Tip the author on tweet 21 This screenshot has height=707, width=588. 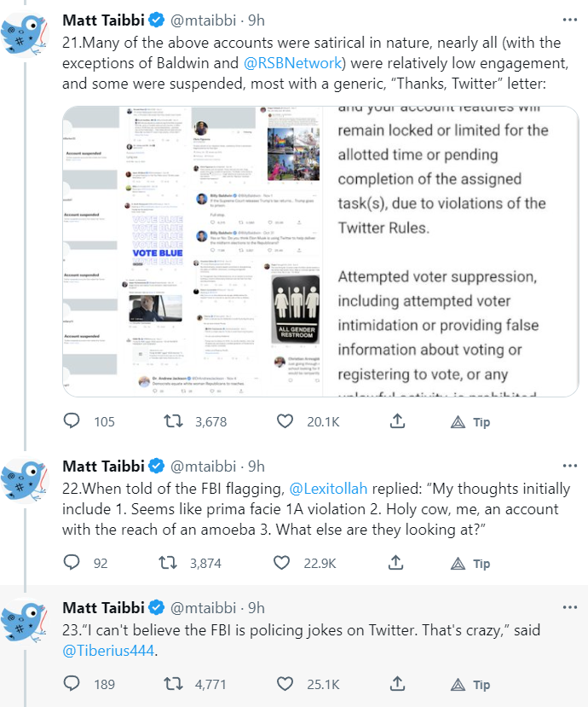click(x=470, y=422)
